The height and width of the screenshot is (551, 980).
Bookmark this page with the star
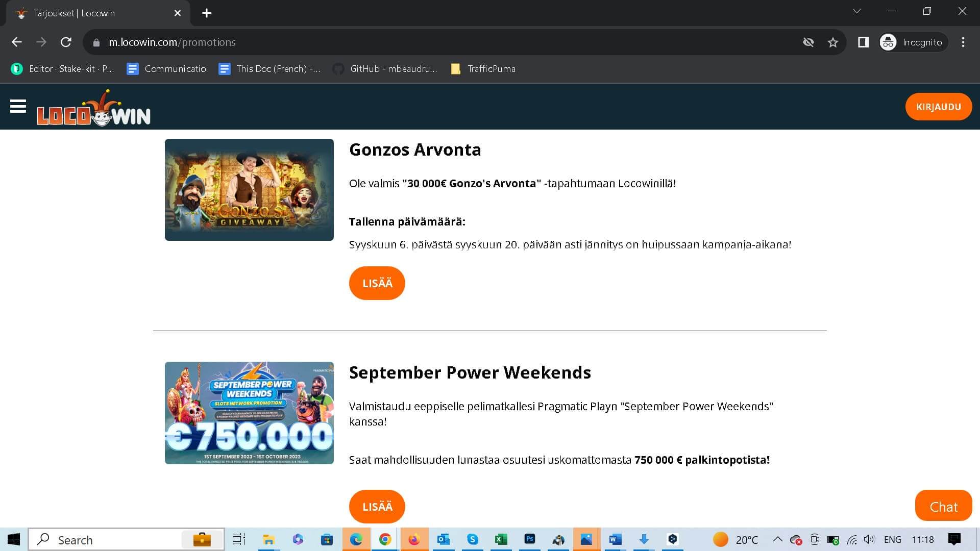833,42
